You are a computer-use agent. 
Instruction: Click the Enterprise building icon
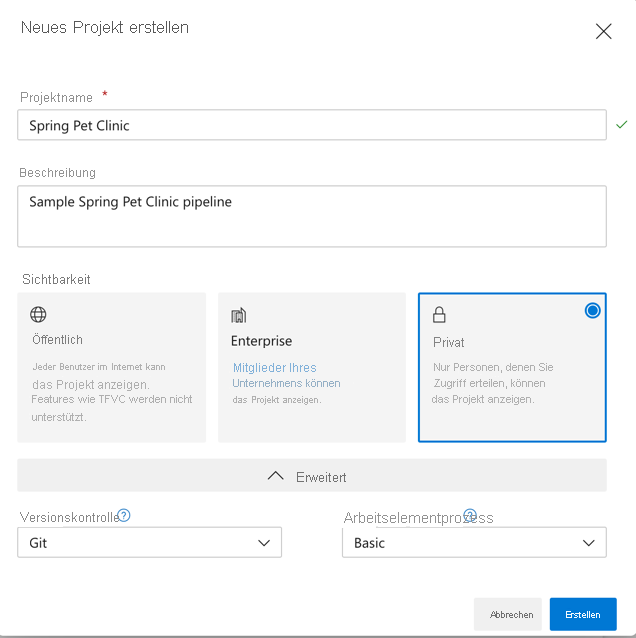point(239,315)
